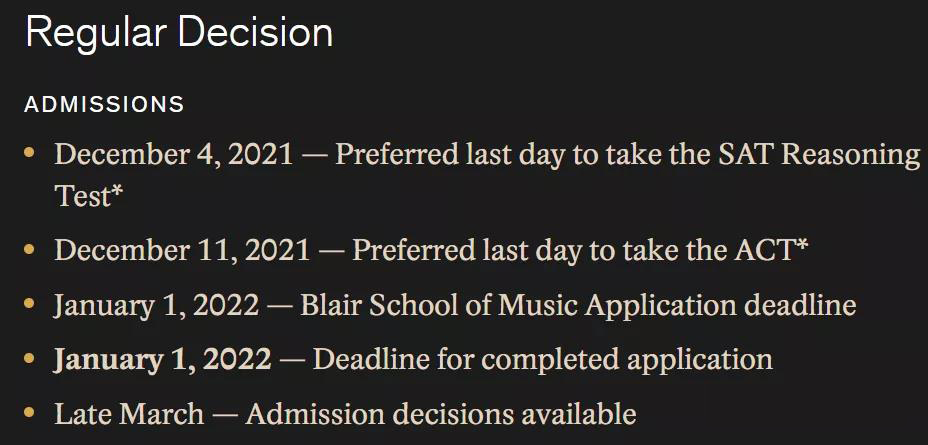The image size is (928, 445).
Task: Click the December 4, 2021 date text
Action: click(x=173, y=155)
